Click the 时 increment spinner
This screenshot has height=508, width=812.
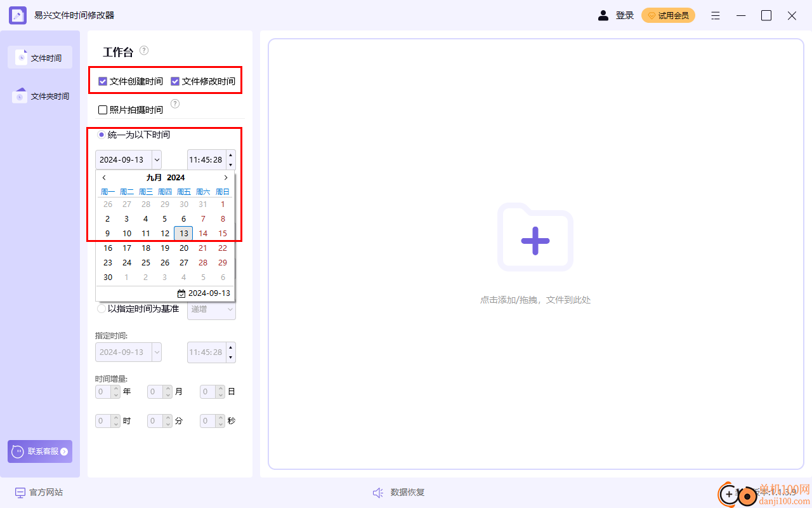[x=115, y=417]
